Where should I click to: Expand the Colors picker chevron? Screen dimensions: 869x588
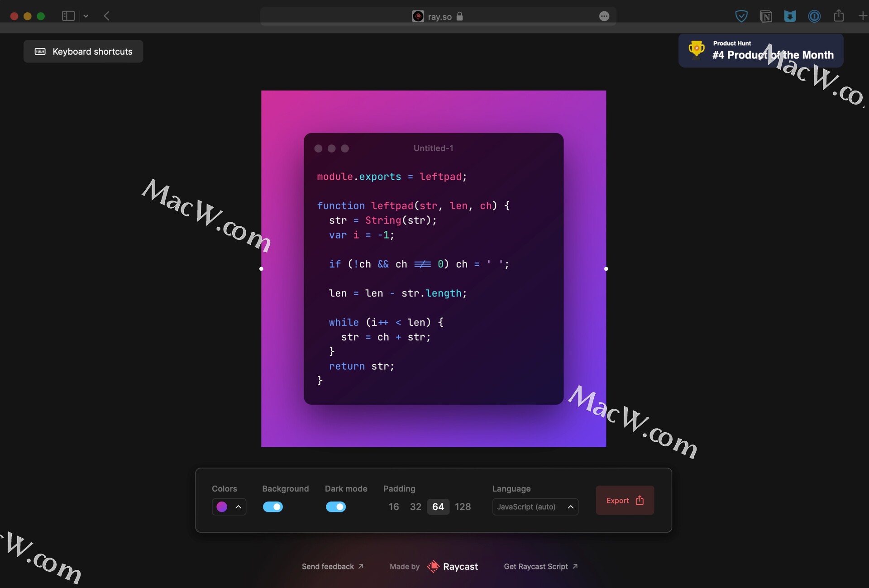click(x=239, y=507)
